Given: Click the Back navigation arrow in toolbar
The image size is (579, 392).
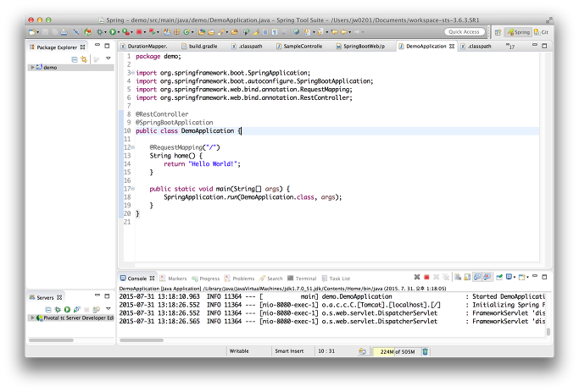Looking at the screenshot, I should point(343,32).
